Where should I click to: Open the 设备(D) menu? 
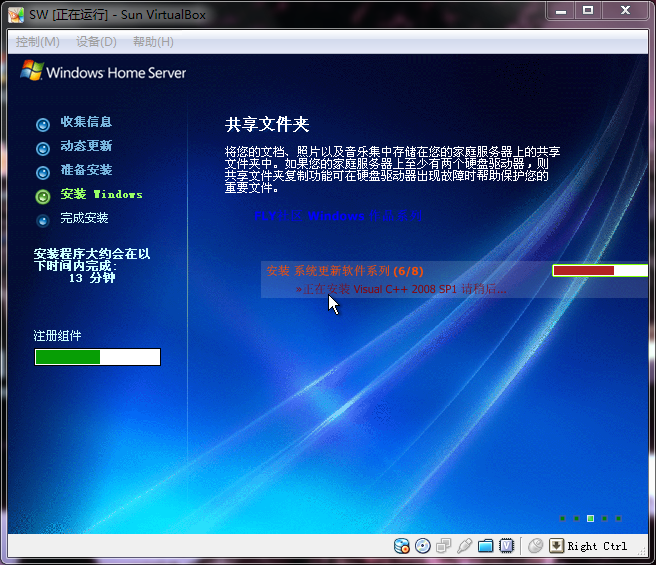click(96, 42)
